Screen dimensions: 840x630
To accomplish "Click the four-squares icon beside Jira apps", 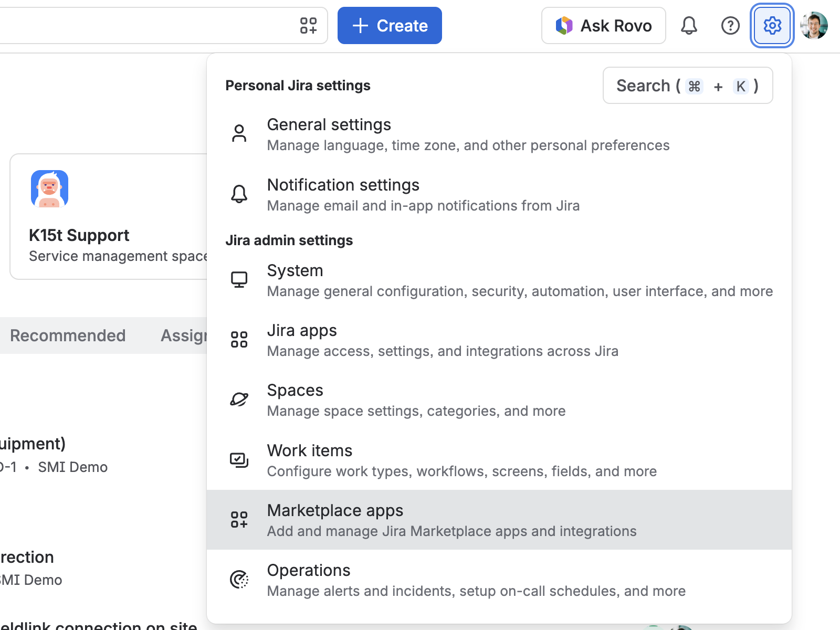I will pos(239,339).
